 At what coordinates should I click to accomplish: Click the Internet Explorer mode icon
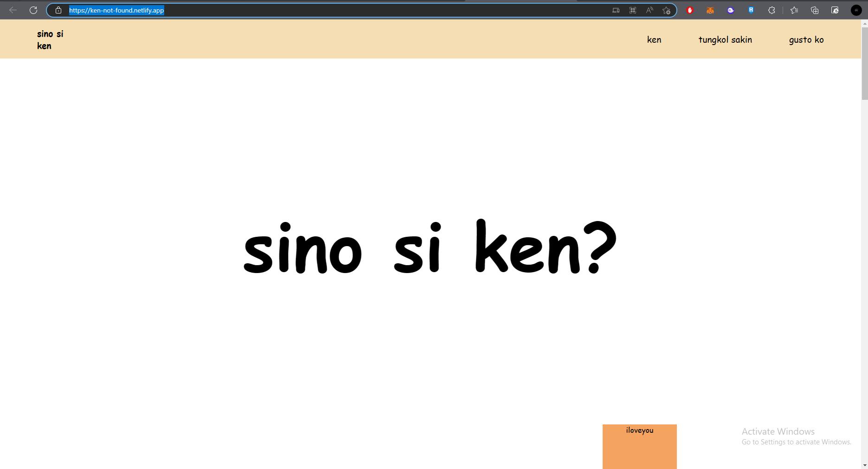coord(835,10)
